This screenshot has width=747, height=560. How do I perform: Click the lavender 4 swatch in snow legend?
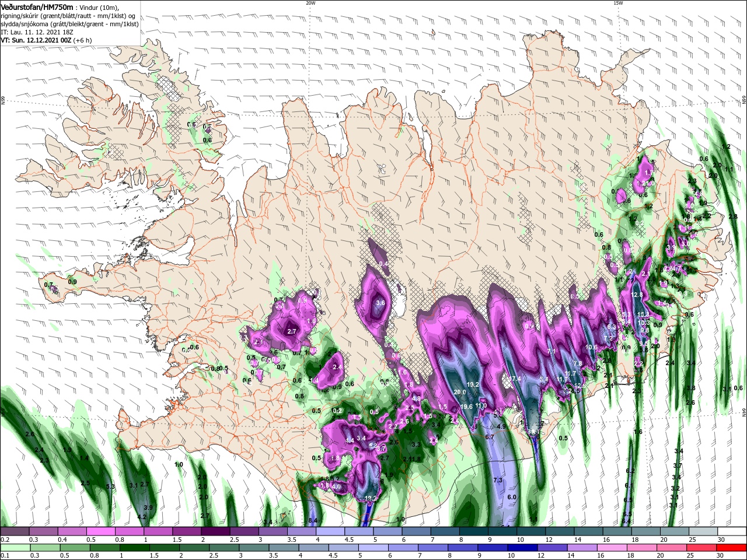[330, 531]
